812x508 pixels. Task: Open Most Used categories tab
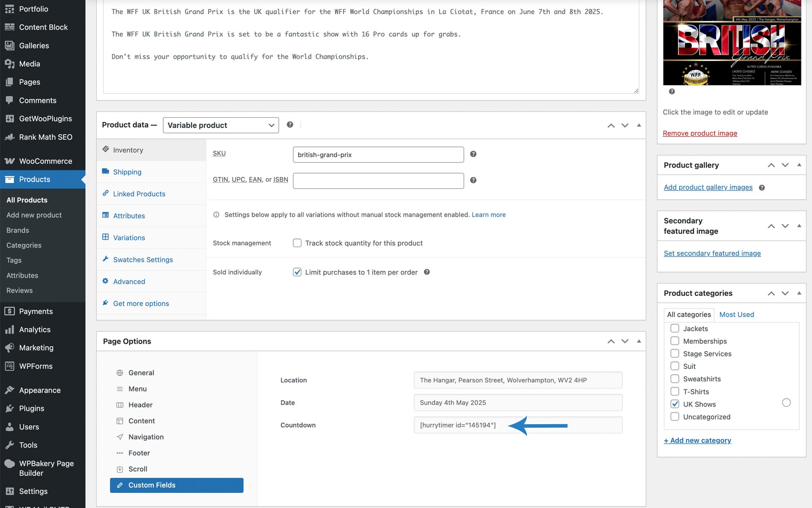coord(736,315)
